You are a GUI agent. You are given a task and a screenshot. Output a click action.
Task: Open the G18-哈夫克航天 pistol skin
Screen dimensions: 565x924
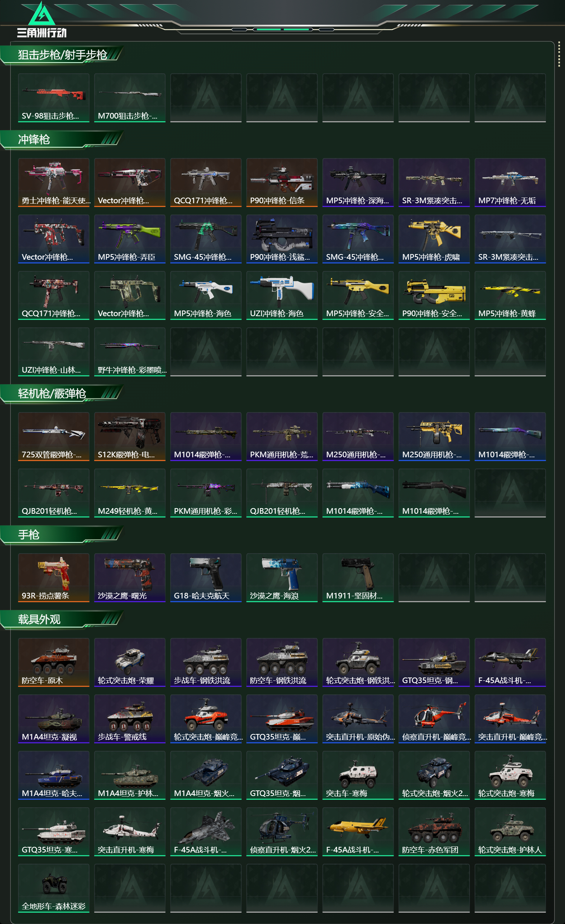(206, 578)
